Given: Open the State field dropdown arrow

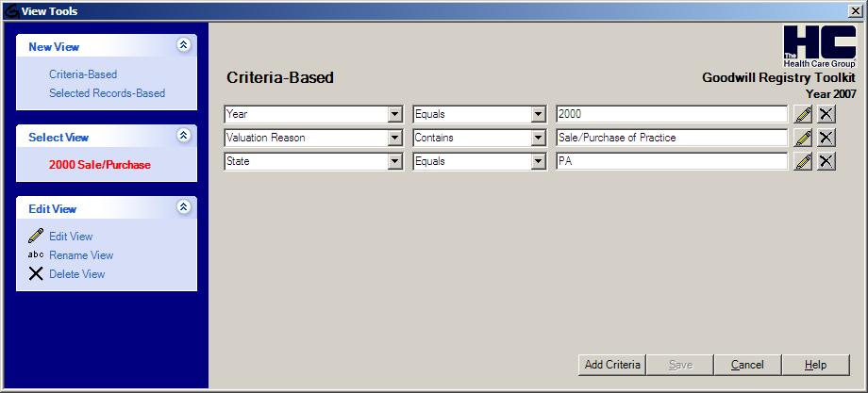Looking at the screenshot, I should [394, 161].
